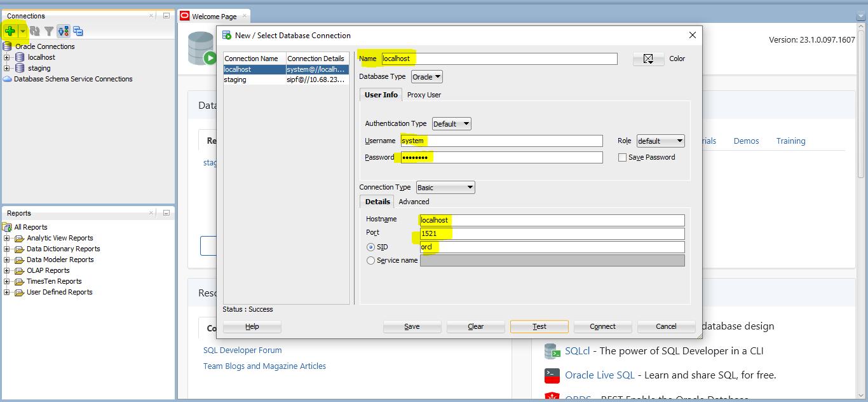The width and height of the screenshot is (868, 402).
Task: Click the User Defined Reports folder icon
Action: click(19, 292)
